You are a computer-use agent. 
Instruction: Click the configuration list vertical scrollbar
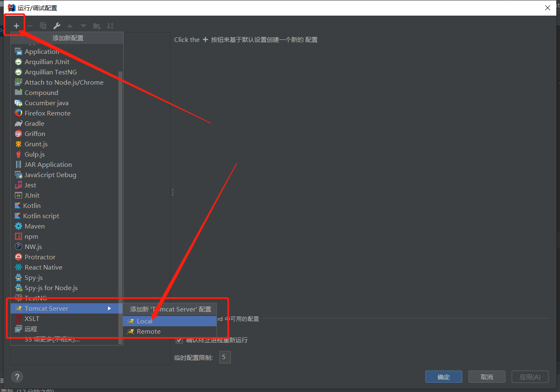120,185
